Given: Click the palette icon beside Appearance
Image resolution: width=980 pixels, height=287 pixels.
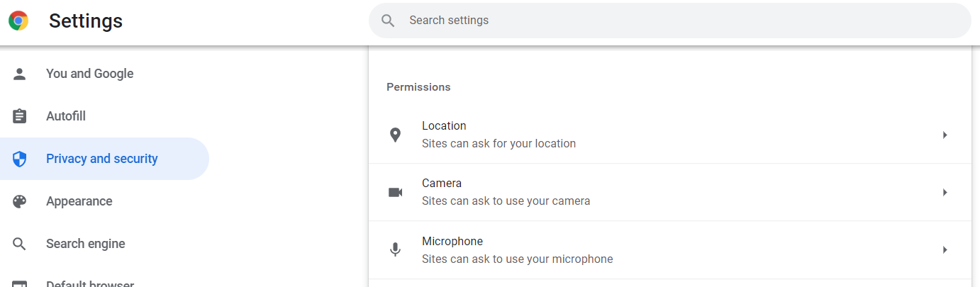Looking at the screenshot, I should pos(20,201).
